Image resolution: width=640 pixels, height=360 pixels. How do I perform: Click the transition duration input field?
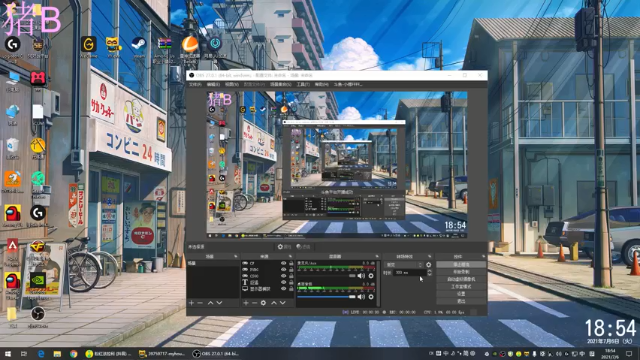409,273
